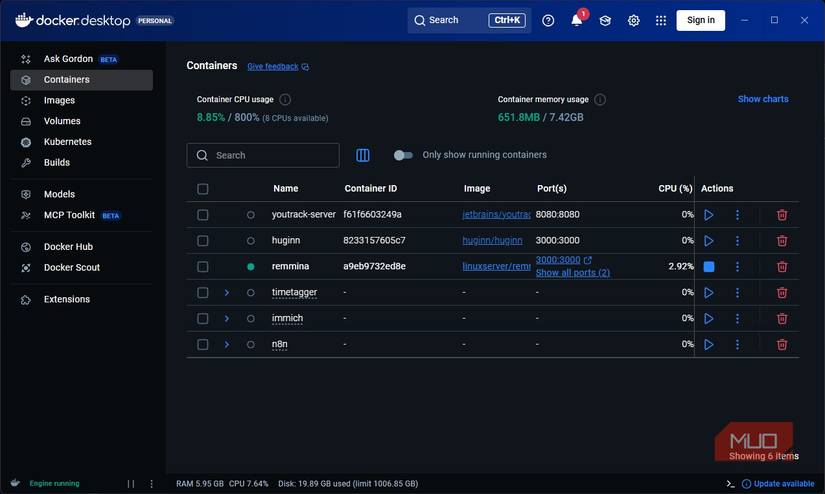The width and height of the screenshot is (825, 494).
Task: Stop the running remmina container
Action: click(x=709, y=267)
